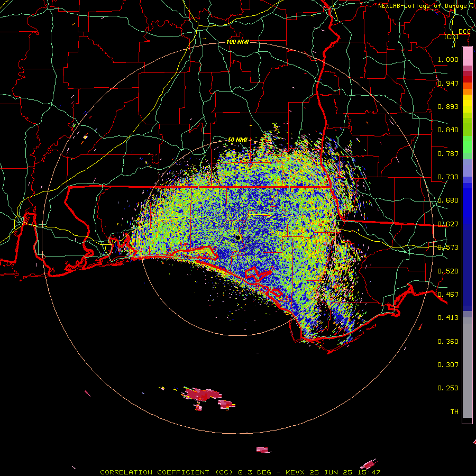The image size is (476, 476).
Task: Click the 0.840 value on the color scale
Action: pyautogui.click(x=448, y=130)
